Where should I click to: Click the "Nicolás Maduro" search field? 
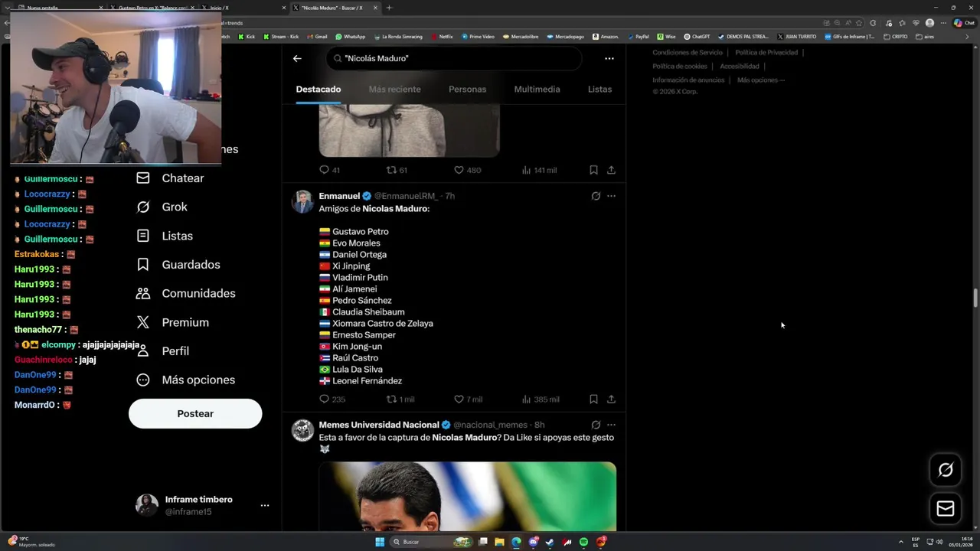pyautogui.click(x=454, y=58)
